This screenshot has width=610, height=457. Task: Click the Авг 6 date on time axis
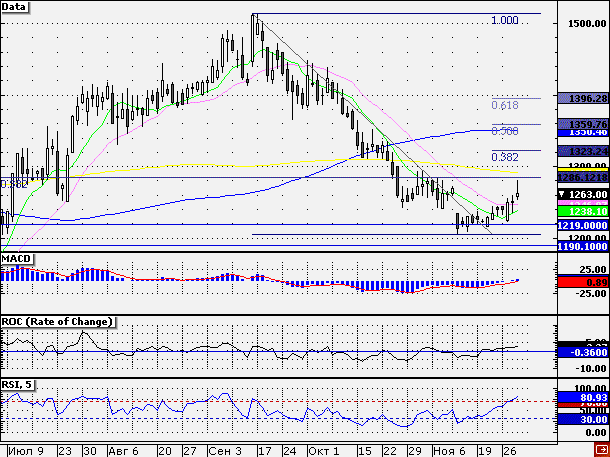[x=125, y=450]
